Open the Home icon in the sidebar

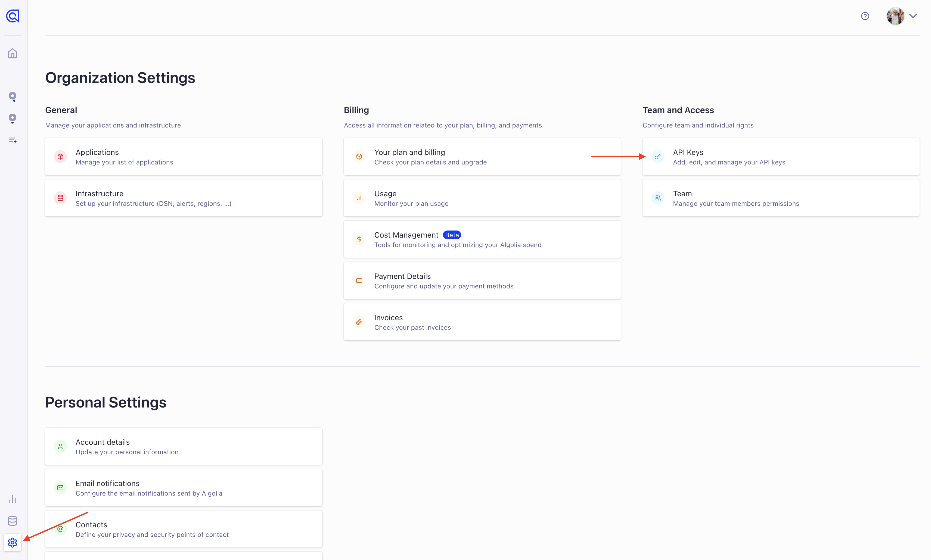point(13,53)
